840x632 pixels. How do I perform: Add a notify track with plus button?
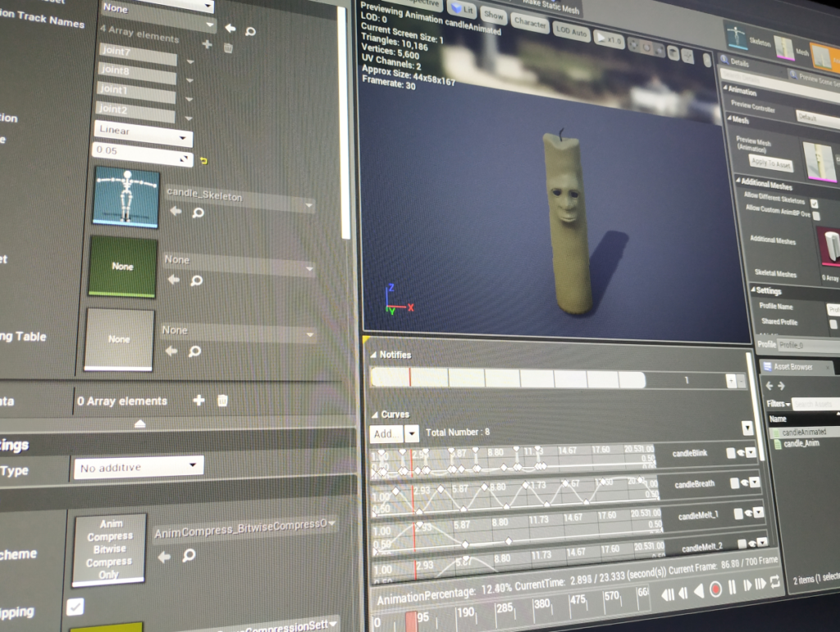pos(731,381)
